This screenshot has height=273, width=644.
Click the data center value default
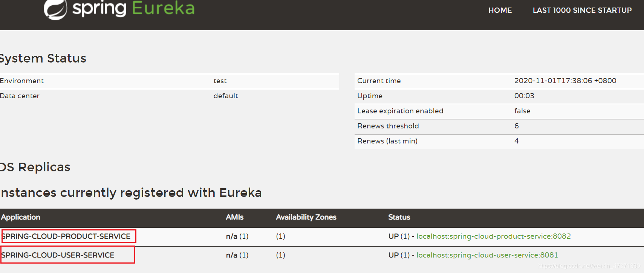pyautogui.click(x=226, y=96)
